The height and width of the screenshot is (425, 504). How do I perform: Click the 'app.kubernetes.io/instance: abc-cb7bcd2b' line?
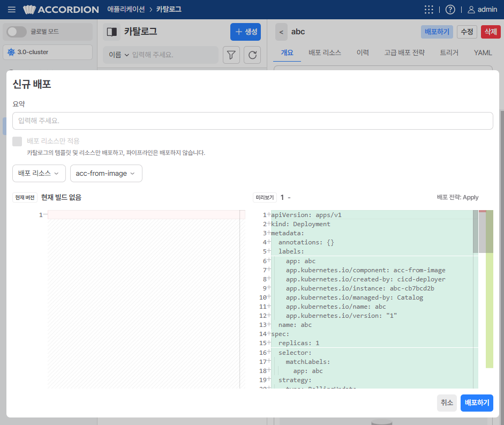[x=360, y=288]
